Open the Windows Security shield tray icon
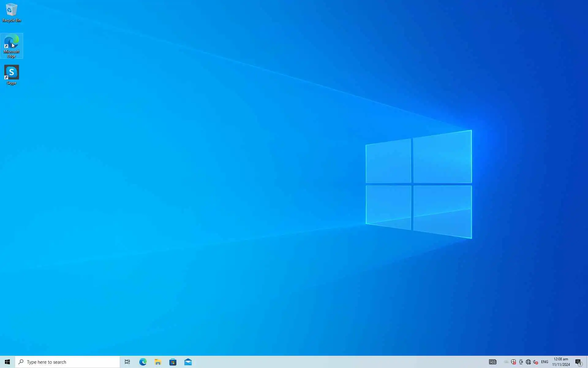This screenshot has width=588, height=368. pos(514,362)
